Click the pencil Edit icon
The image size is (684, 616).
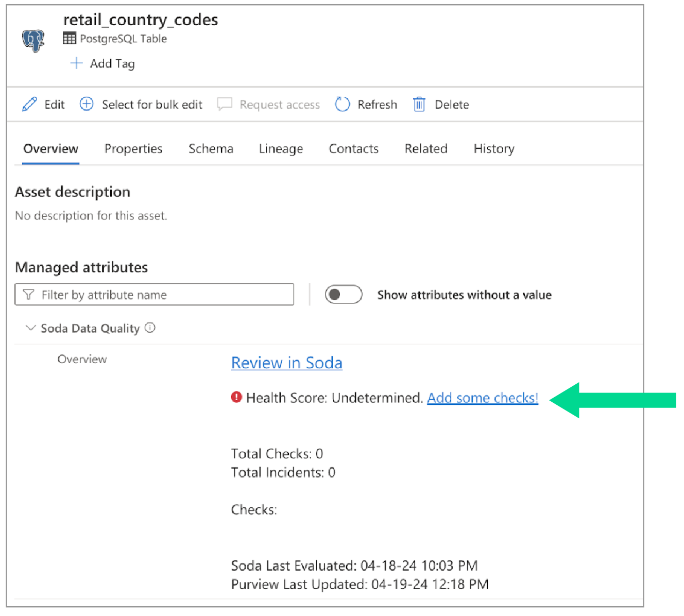coord(29,105)
